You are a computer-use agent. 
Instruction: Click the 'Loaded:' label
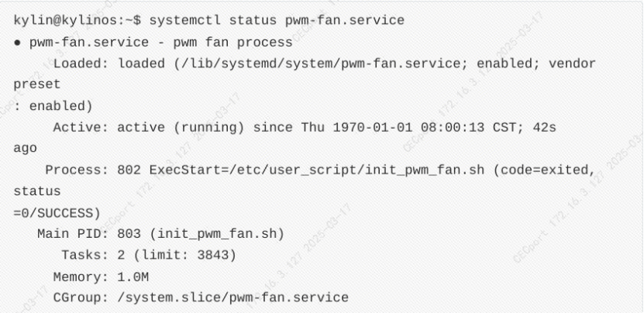tap(81, 64)
